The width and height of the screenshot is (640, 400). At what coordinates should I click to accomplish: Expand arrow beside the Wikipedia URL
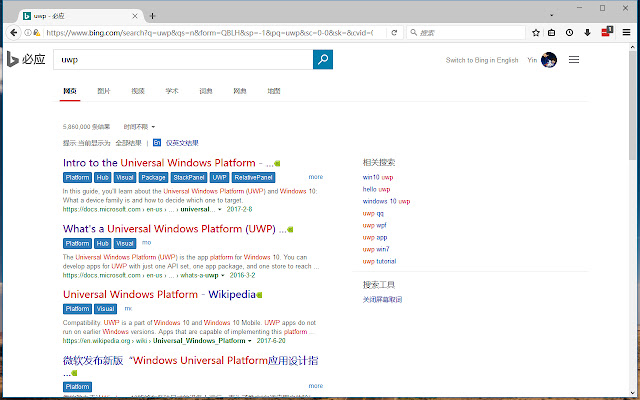tap(249, 341)
